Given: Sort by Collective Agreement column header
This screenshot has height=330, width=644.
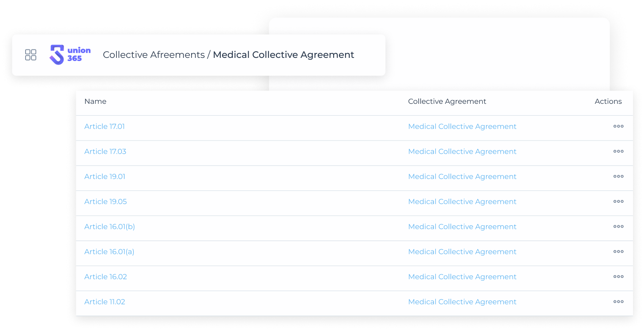Looking at the screenshot, I should 447,102.
